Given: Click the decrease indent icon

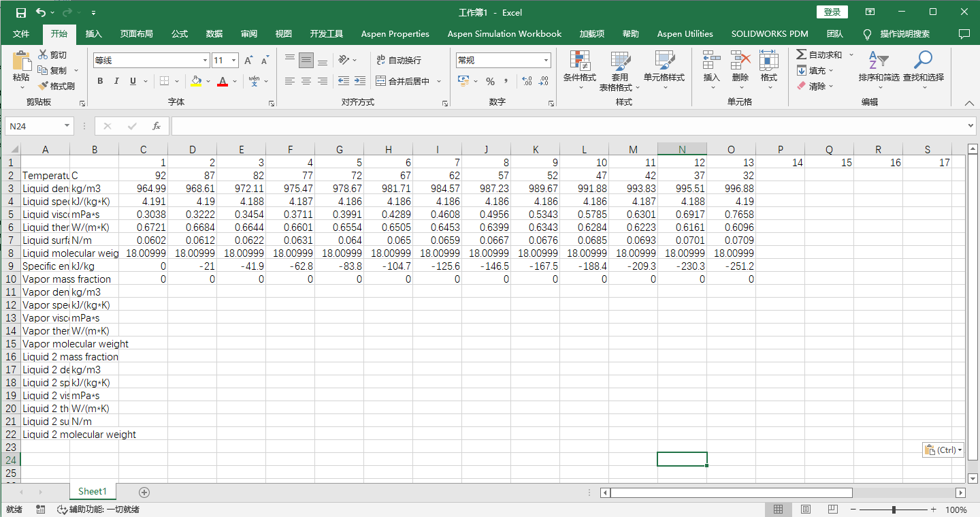Looking at the screenshot, I should point(344,81).
